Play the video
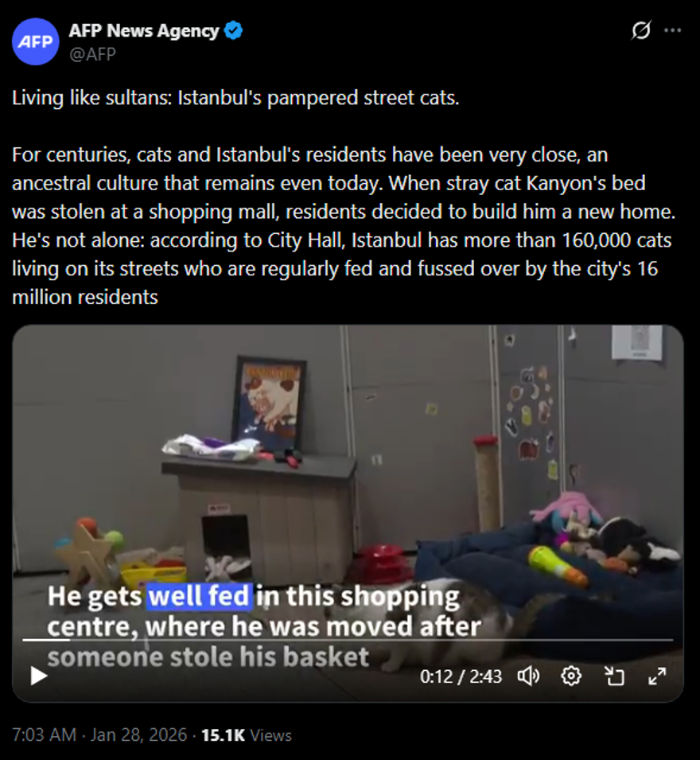 [38, 676]
